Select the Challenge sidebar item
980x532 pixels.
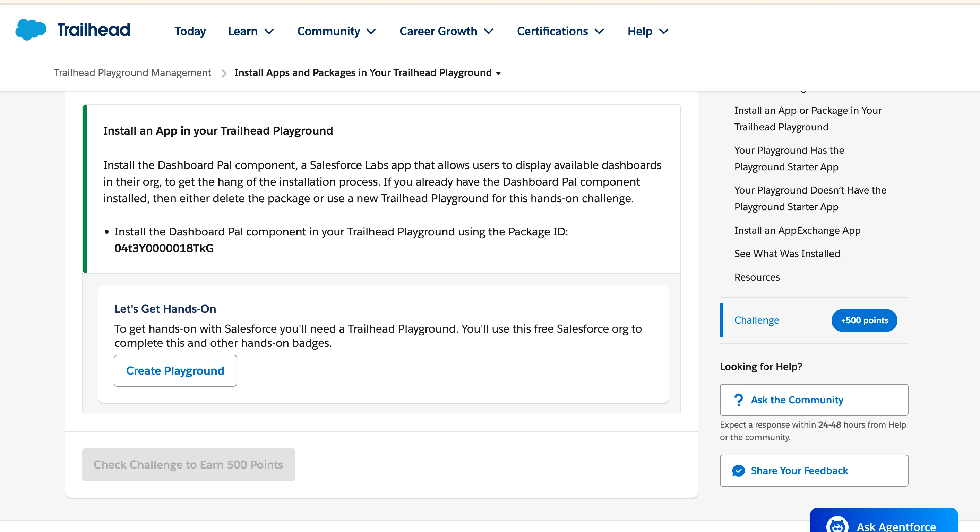pyautogui.click(x=756, y=320)
